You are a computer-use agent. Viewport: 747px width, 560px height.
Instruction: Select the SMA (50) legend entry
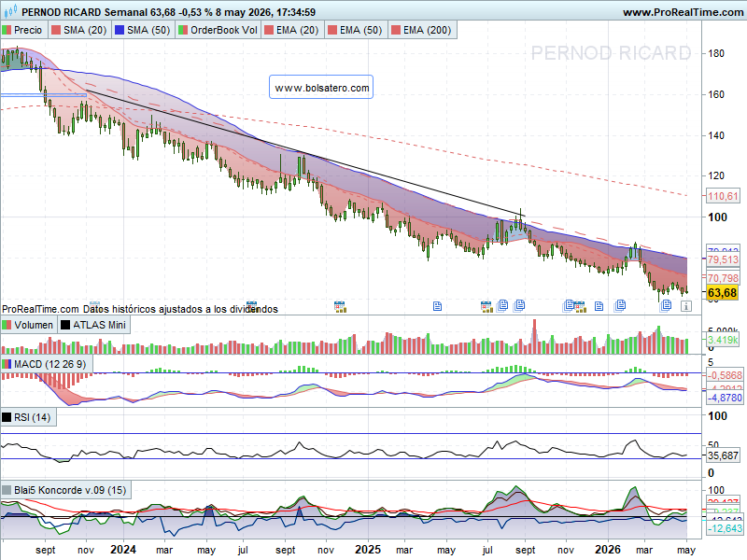tap(143, 30)
